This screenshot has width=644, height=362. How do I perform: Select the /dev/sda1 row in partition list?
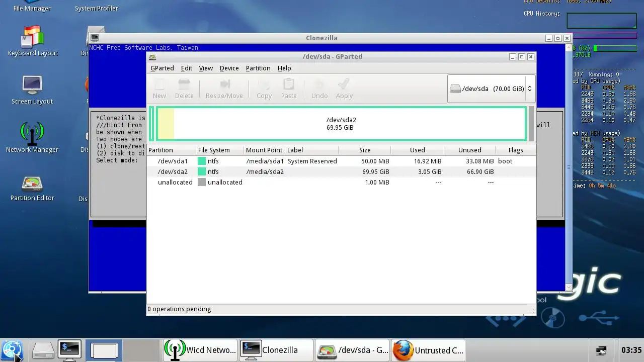click(x=341, y=161)
